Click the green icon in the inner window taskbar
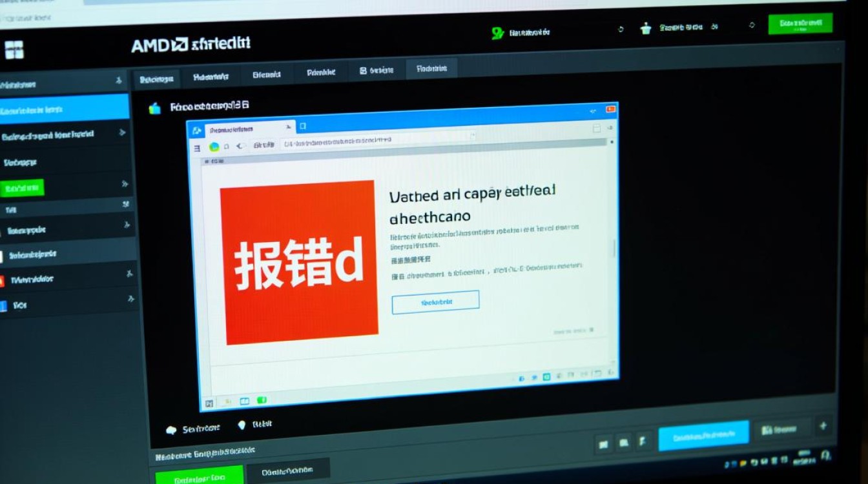The height and width of the screenshot is (484, 868). tap(262, 401)
